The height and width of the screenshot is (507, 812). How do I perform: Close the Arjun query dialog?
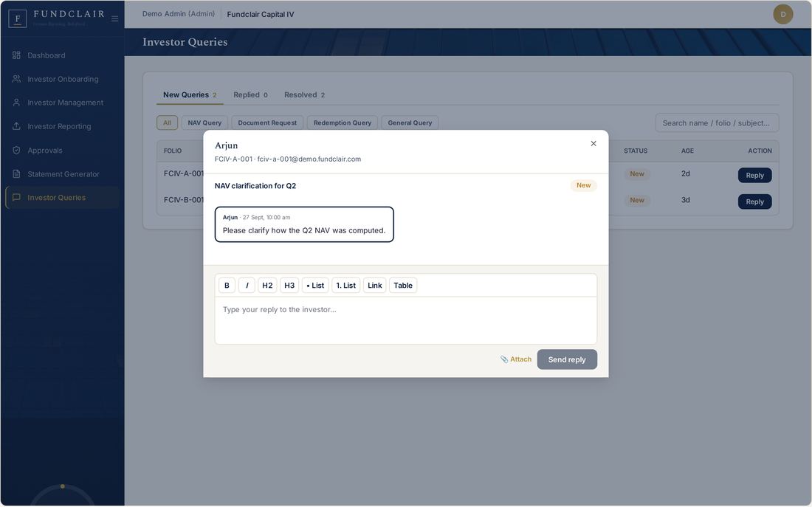tap(593, 143)
